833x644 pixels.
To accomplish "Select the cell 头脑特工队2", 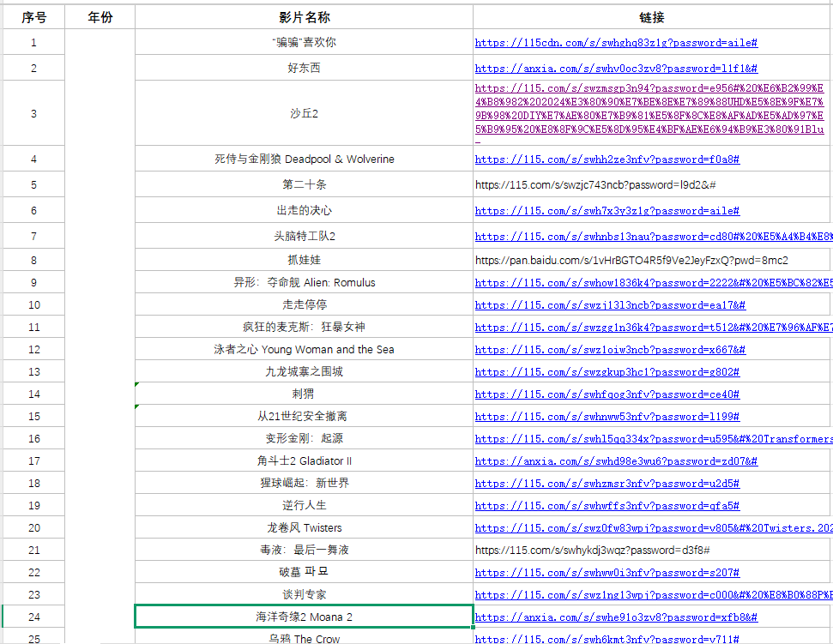I will [304, 236].
